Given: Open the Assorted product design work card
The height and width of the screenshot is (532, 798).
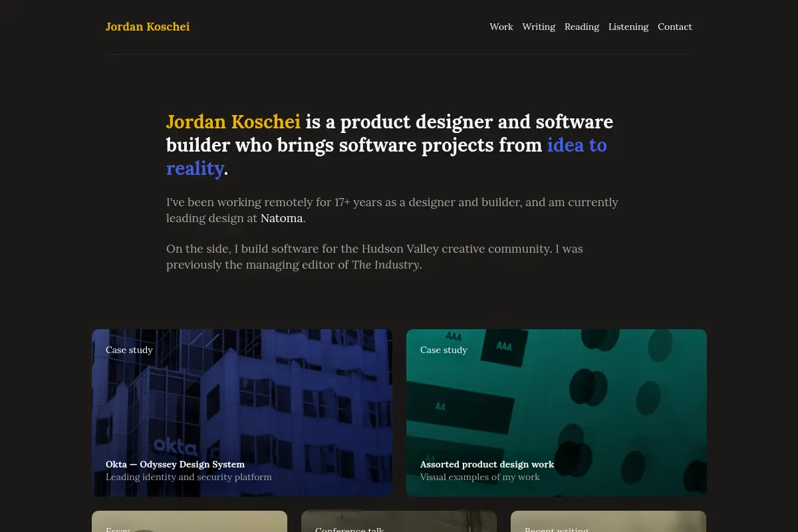Looking at the screenshot, I should pos(557,413).
